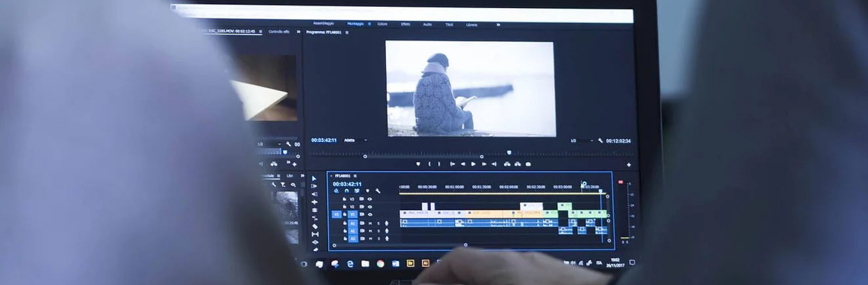Select the Selection arrow tool
Screen dimensions: 868x285
pyautogui.click(x=314, y=178)
